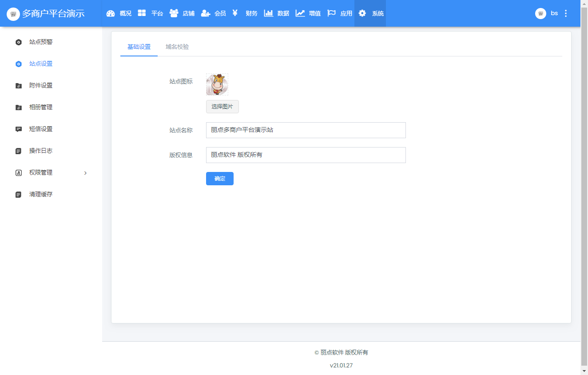Click the 选择图片 button
Viewport: 588px width, 375px height.
tap(222, 107)
